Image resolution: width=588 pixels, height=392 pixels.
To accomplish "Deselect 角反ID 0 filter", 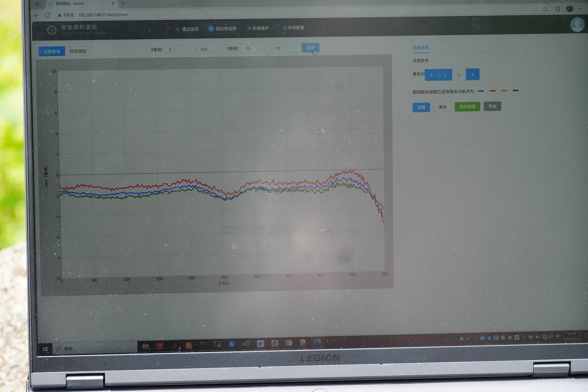I will pos(432,74).
